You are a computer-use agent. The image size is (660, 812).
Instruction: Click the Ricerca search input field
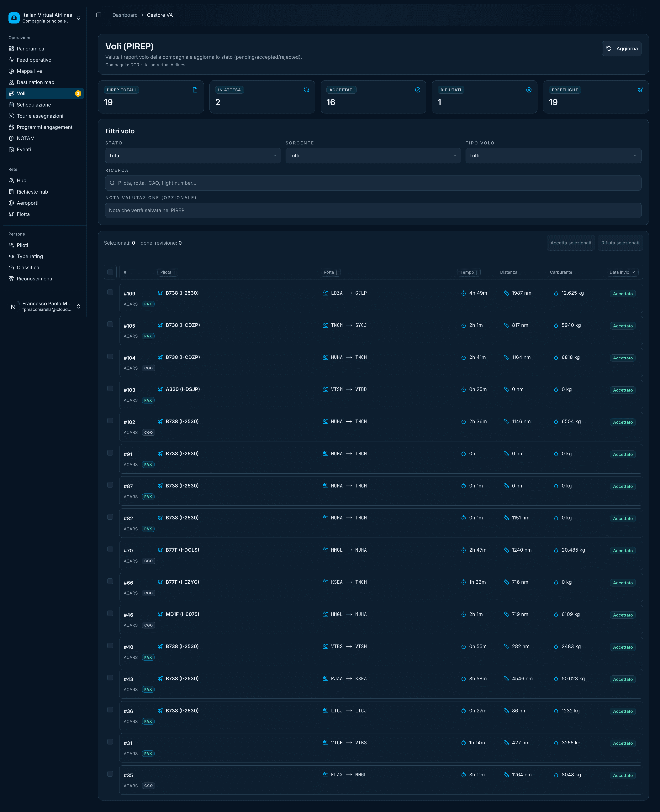(373, 183)
